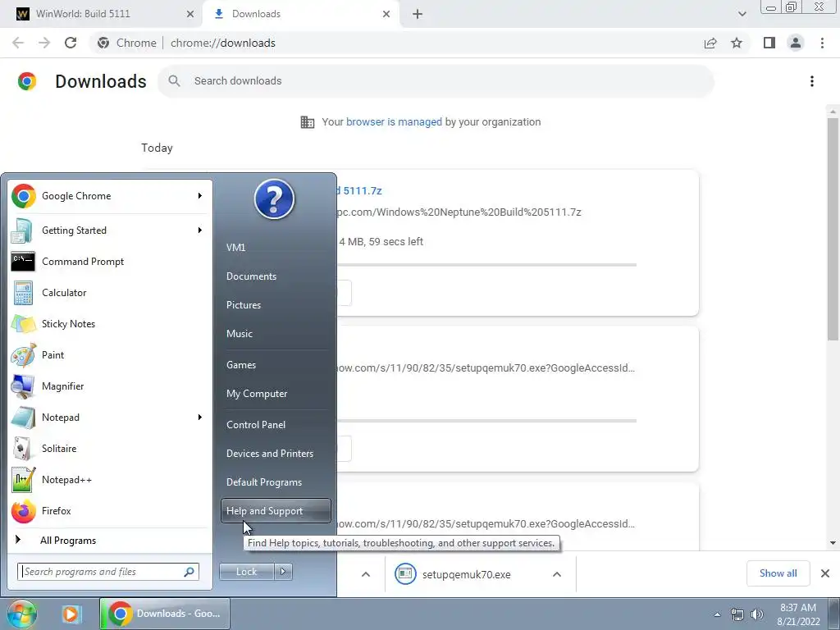The image size is (840, 630).
Task: Open Calculator from Start menu
Action: 110,293
